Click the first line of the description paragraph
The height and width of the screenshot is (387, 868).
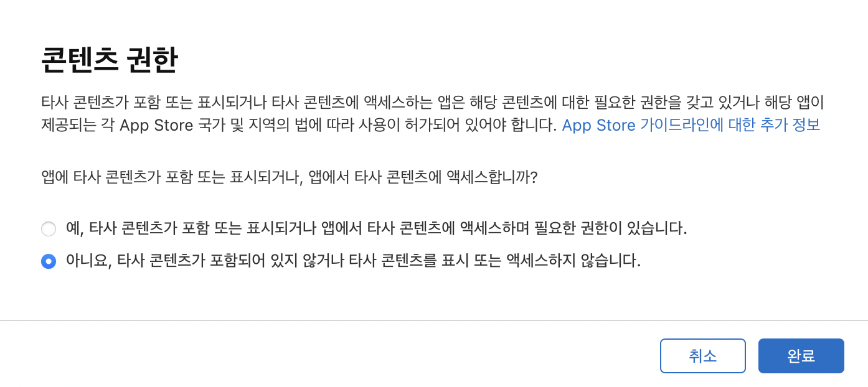tap(433, 103)
